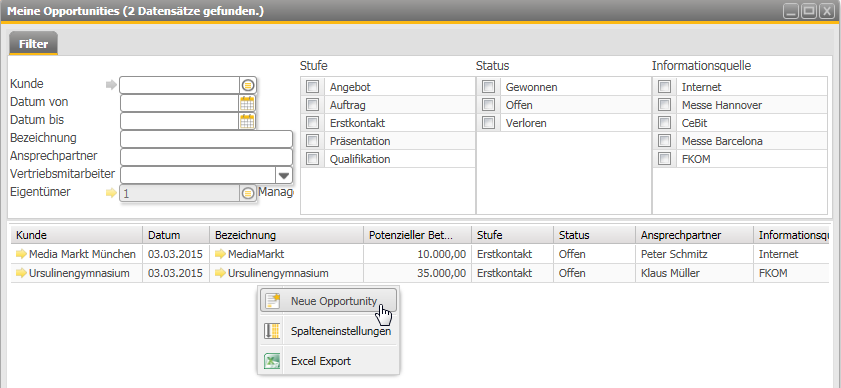Select FKOM cell in Ursulinengymnasium row
Image resolution: width=841 pixels, height=388 pixels.
click(791, 273)
